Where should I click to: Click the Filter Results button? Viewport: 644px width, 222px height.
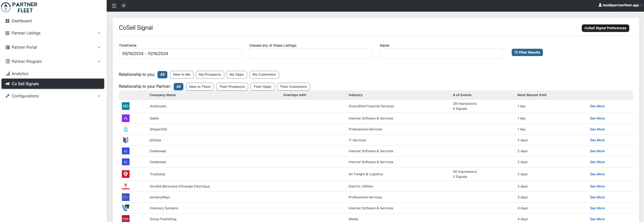(527, 52)
